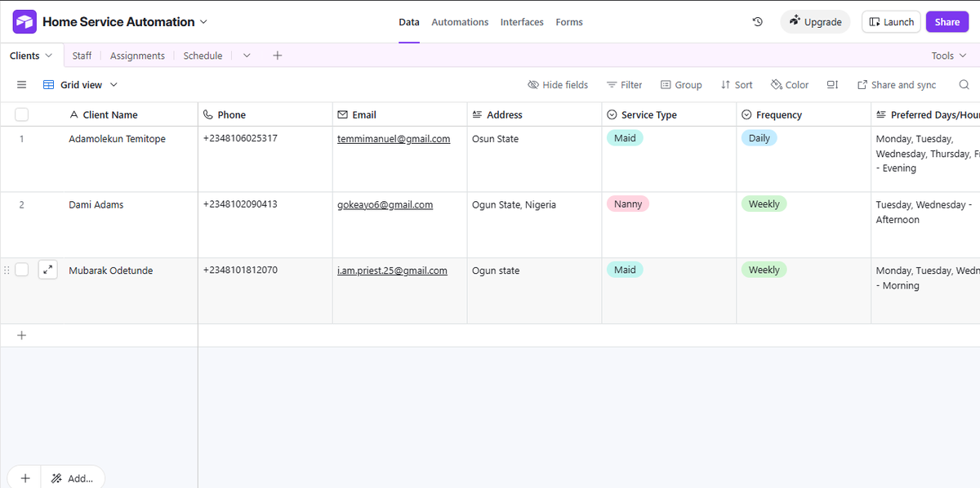This screenshot has height=488, width=980.
Task: Add a new row with plus icon
Action: pyautogui.click(x=22, y=335)
